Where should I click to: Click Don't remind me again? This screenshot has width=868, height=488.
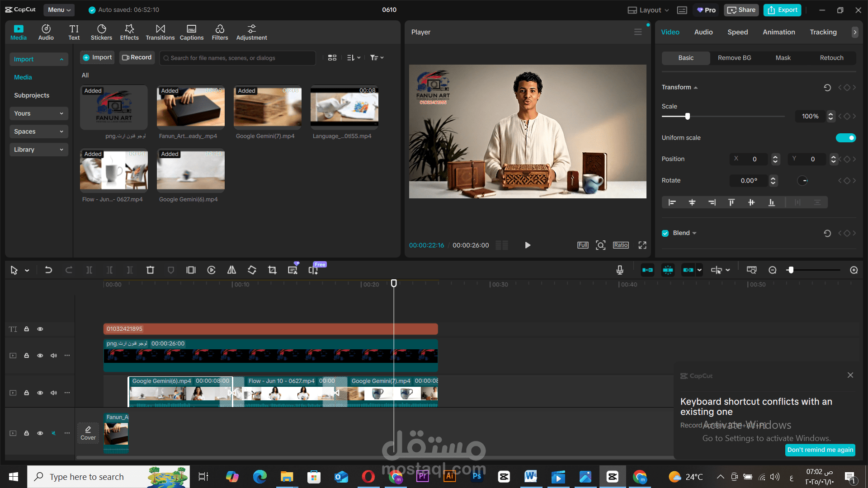coord(820,450)
